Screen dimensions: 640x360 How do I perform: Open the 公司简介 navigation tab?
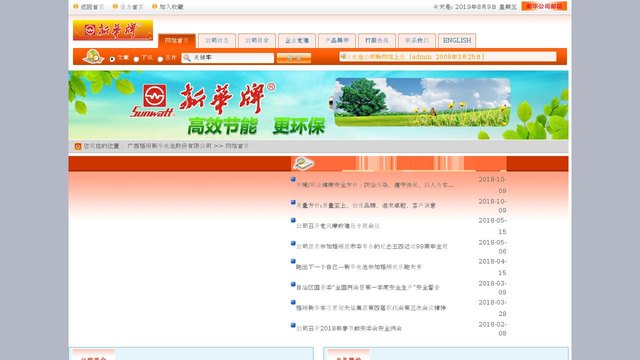point(257,40)
